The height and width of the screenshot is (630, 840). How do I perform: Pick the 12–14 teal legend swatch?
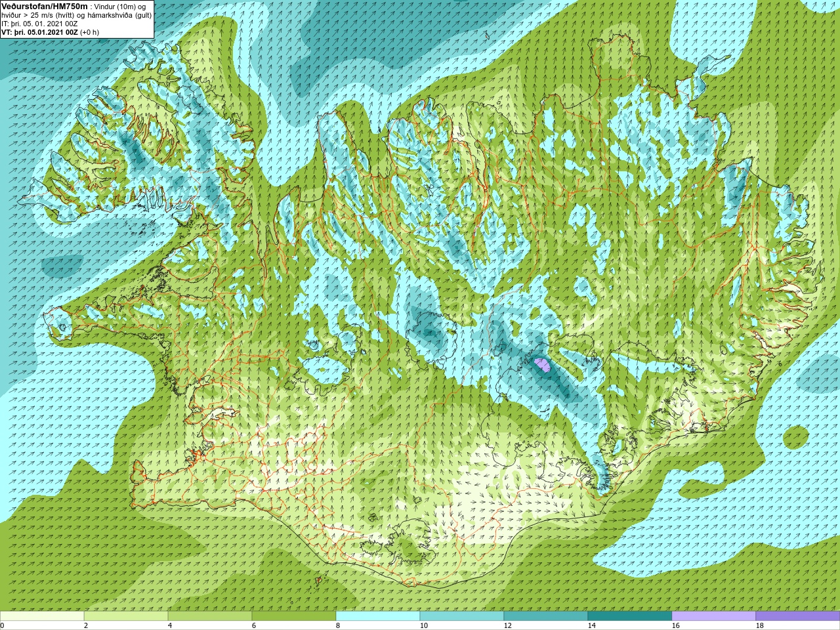click(546, 616)
